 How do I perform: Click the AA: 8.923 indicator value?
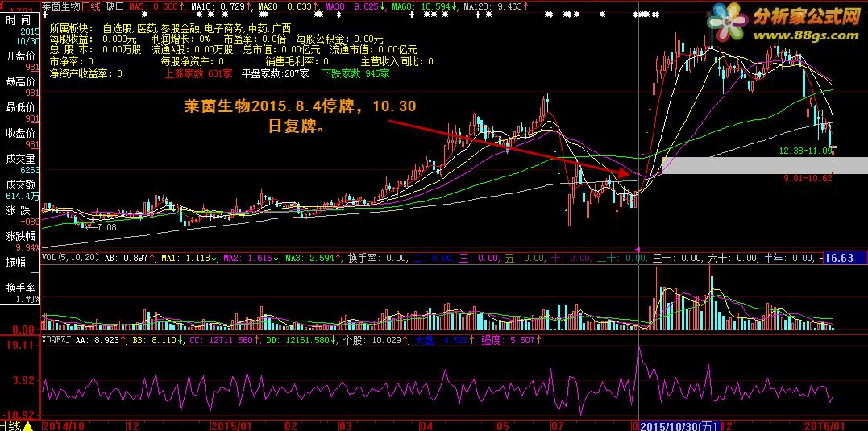coord(100,340)
